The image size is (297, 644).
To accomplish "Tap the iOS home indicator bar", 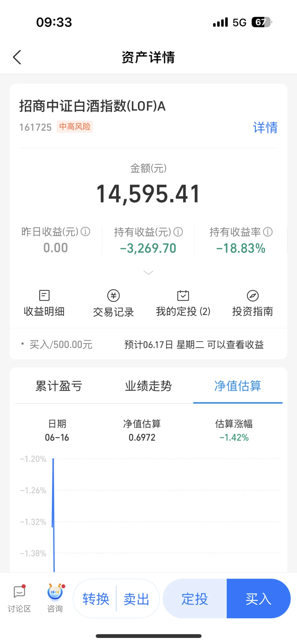I will point(148,636).
